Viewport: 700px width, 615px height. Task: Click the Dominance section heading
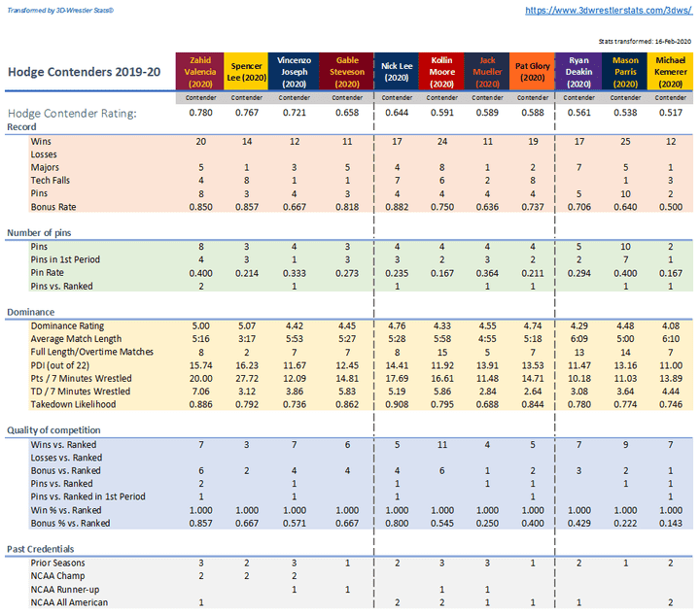pyautogui.click(x=33, y=312)
